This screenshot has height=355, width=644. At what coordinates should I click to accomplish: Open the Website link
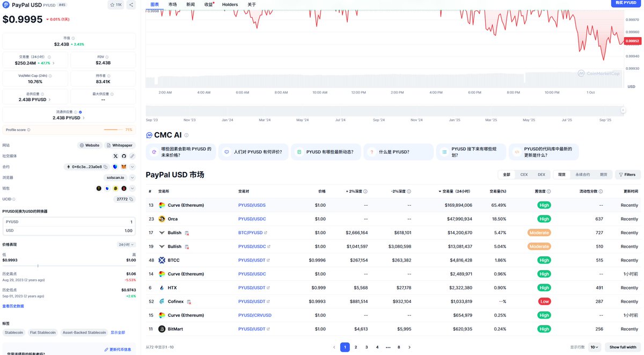tap(90, 145)
